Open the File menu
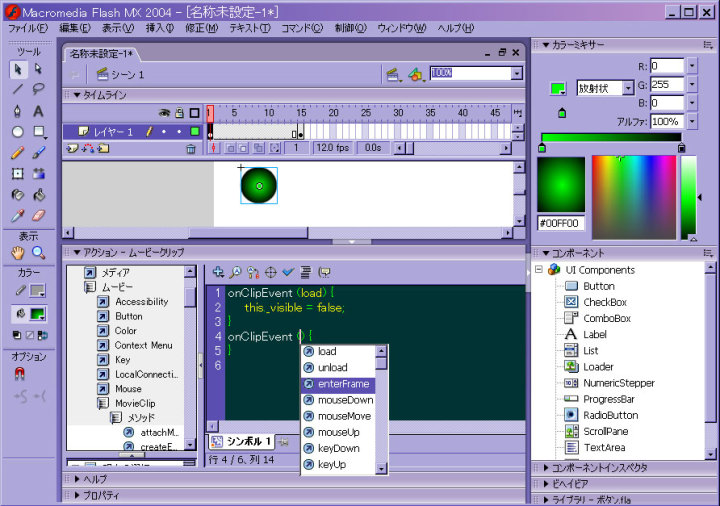The width and height of the screenshot is (720, 506). point(28,28)
